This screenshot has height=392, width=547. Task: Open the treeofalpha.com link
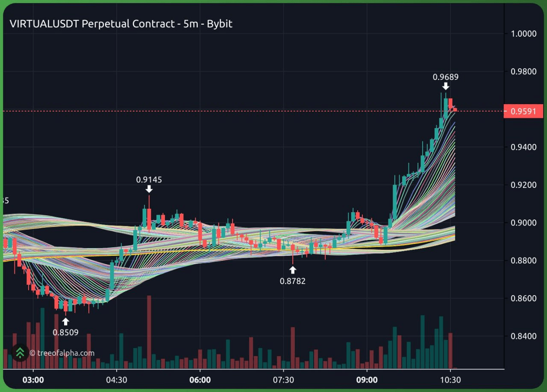coord(62,353)
